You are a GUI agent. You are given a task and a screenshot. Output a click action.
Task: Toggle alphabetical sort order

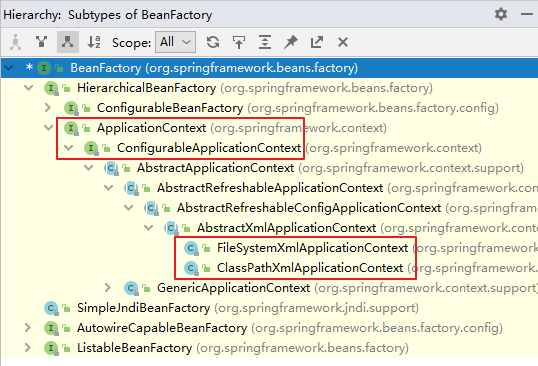[94, 42]
